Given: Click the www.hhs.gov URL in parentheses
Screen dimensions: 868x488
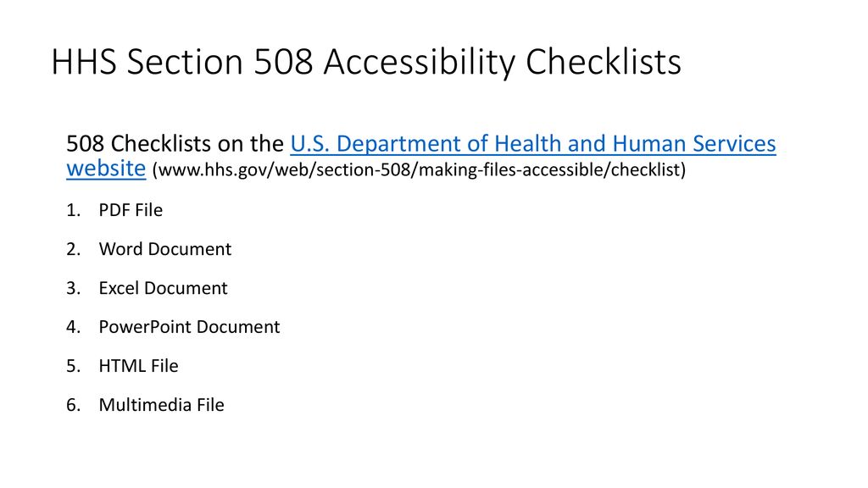Looking at the screenshot, I should pos(419,169).
